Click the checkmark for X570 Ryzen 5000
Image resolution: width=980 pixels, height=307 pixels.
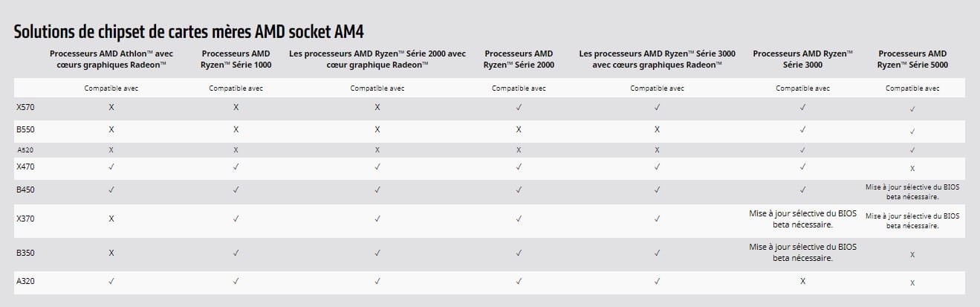(x=912, y=109)
